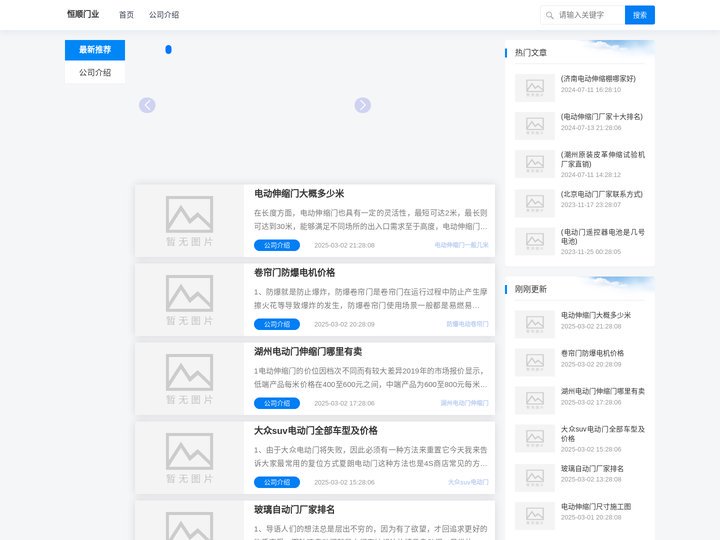Screen dimensions: 720x540
Task: Select the 公司介绍 sidebar tab
Action: click(95, 73)
